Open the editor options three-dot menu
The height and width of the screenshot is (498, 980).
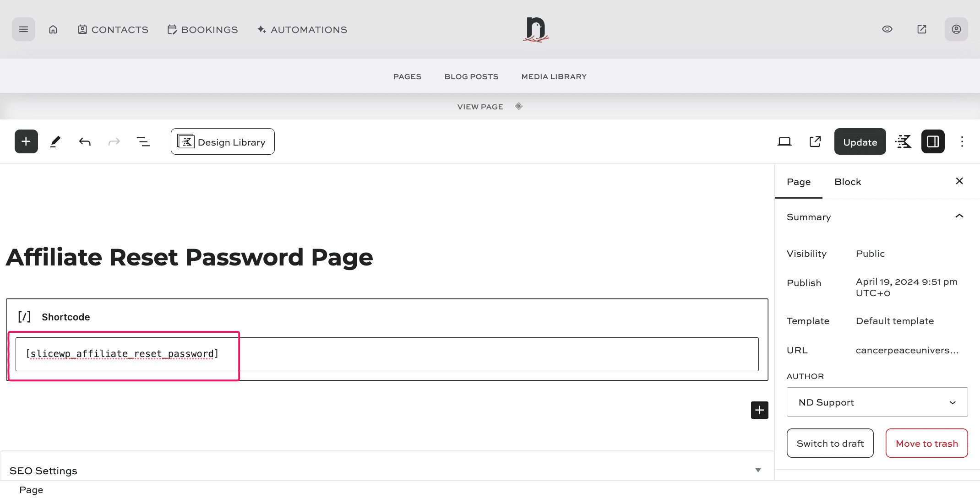(x=962, y=141)
